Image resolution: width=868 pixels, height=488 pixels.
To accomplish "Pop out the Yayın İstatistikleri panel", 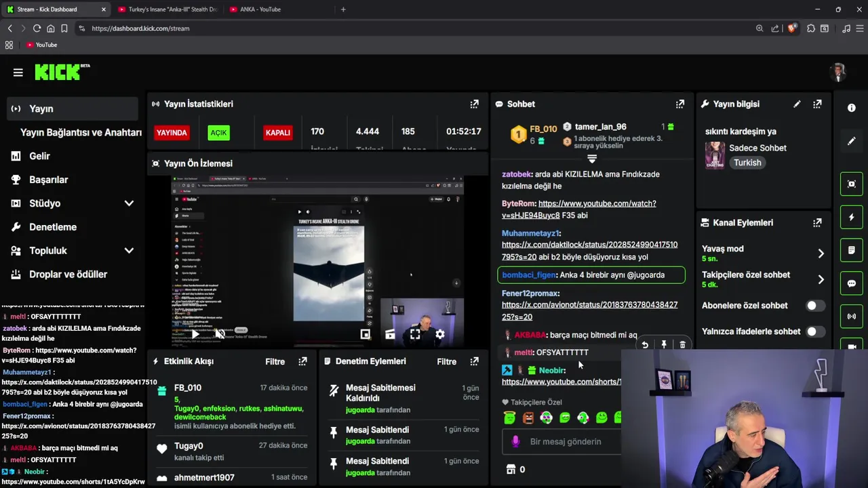I will [x=474, y=104].
